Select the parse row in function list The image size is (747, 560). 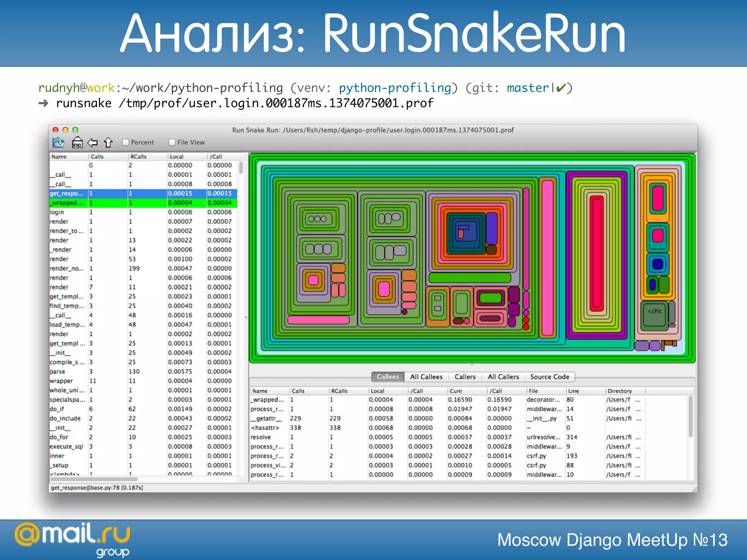pos(58,372)
